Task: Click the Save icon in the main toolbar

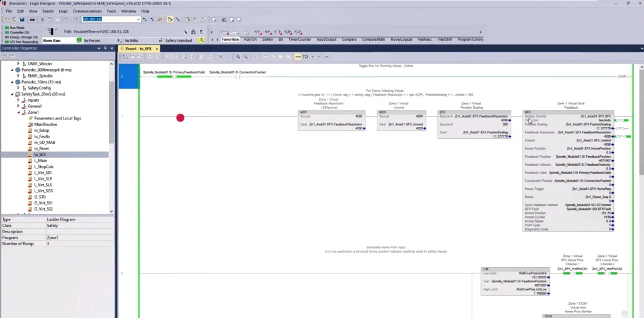Action: point(22,19)
